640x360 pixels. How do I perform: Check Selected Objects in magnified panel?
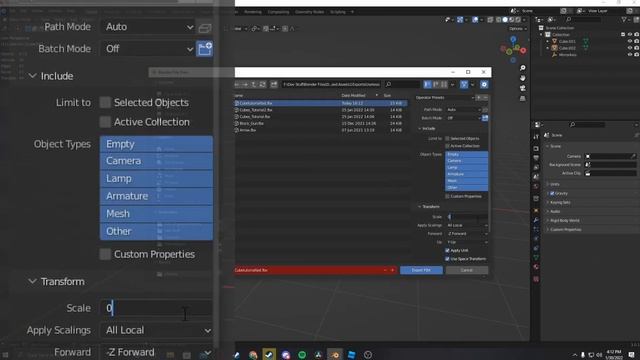click(105, 102)
